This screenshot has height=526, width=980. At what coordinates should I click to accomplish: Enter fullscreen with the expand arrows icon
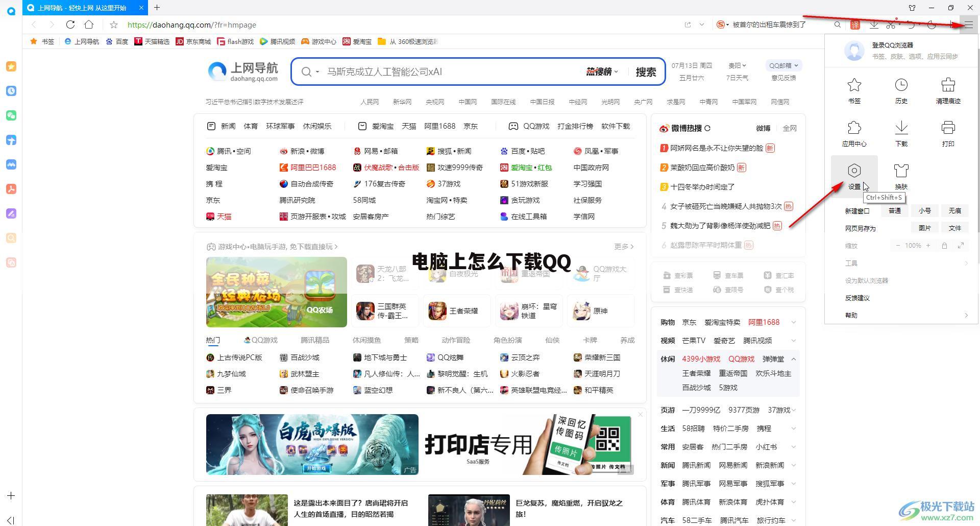(961, 246)
